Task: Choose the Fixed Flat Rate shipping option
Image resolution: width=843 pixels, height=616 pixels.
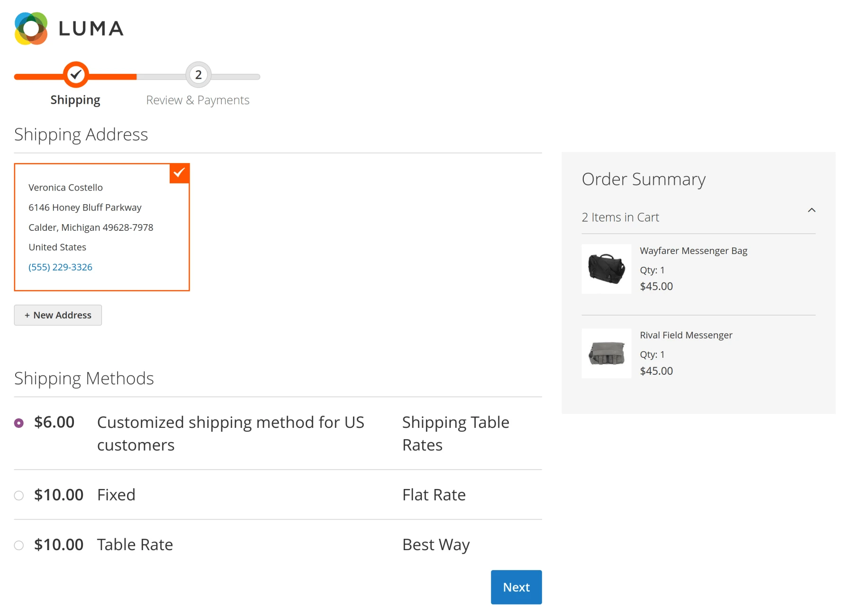Action: (19, 495)
